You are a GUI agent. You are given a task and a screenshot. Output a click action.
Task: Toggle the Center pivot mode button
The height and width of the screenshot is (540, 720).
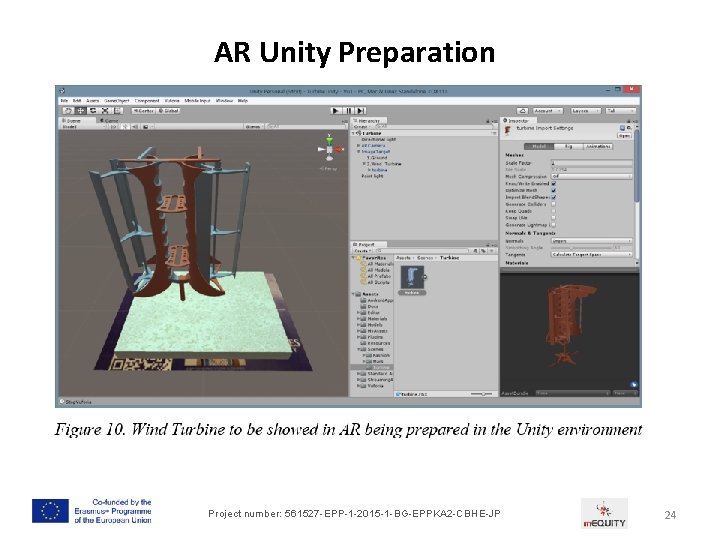[143, 111]
